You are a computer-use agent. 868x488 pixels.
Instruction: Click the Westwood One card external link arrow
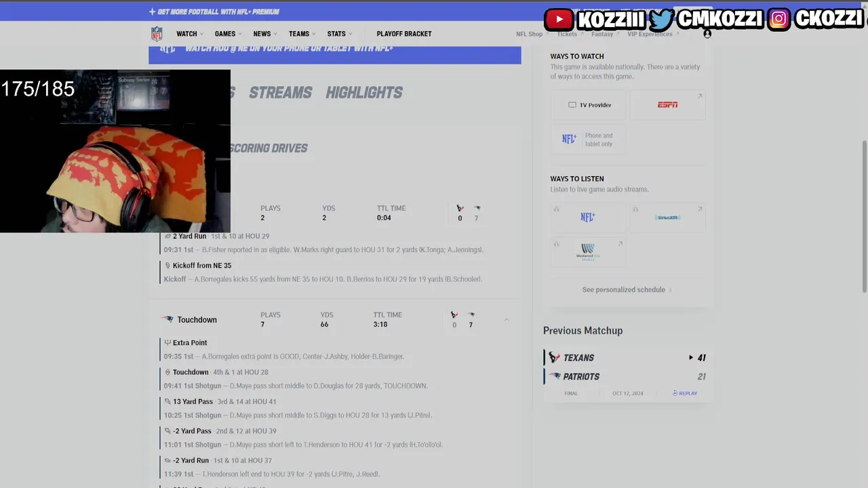620,244
